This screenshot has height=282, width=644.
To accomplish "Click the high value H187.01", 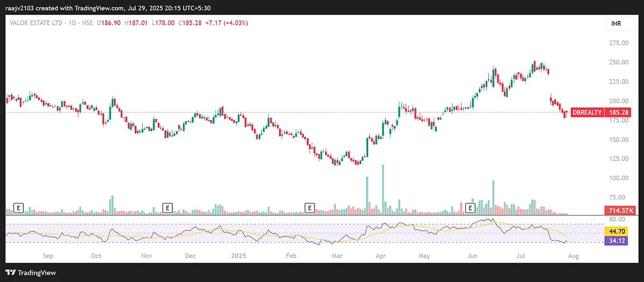I will coord(136,23).
